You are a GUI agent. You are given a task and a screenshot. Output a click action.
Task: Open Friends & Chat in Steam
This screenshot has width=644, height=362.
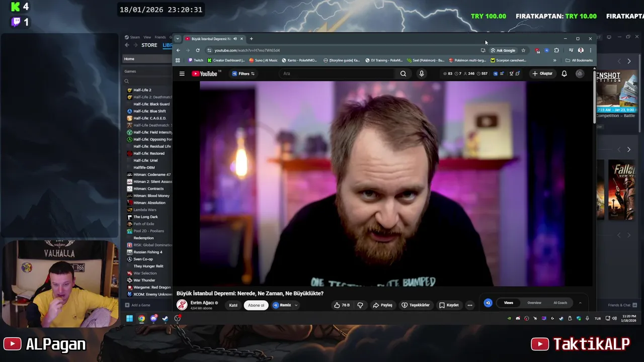[x=622, y=305]
